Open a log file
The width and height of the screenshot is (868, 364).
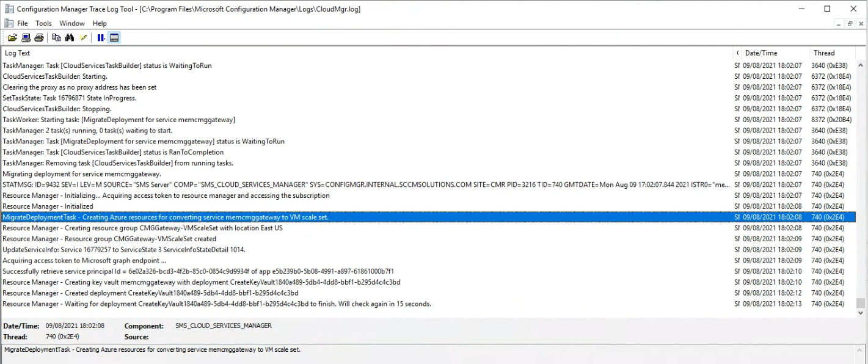12,37
